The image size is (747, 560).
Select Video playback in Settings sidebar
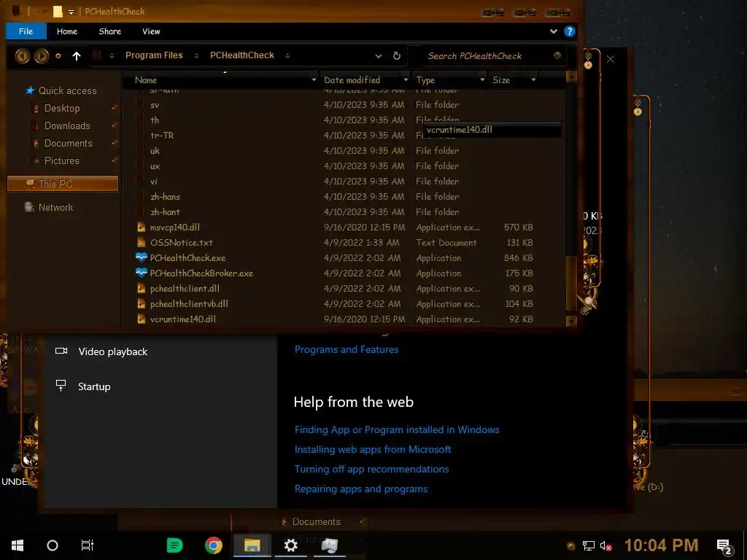coord(113,351)
